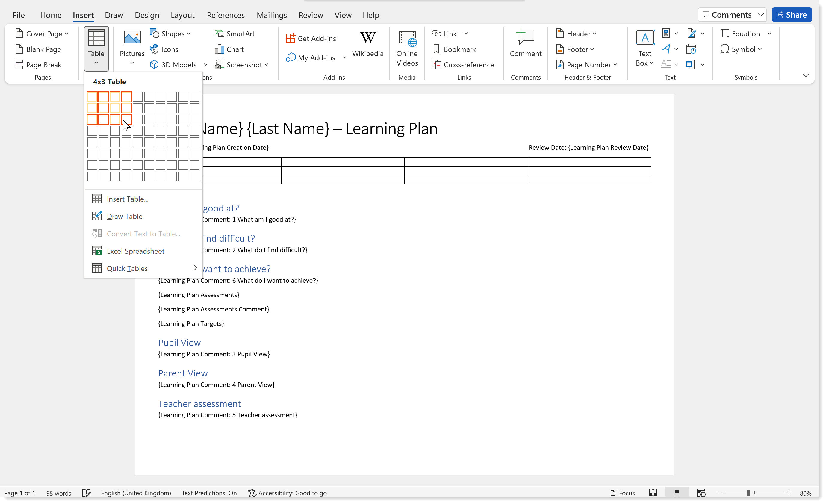Expand the Page Number dropdown

point(615,65)
